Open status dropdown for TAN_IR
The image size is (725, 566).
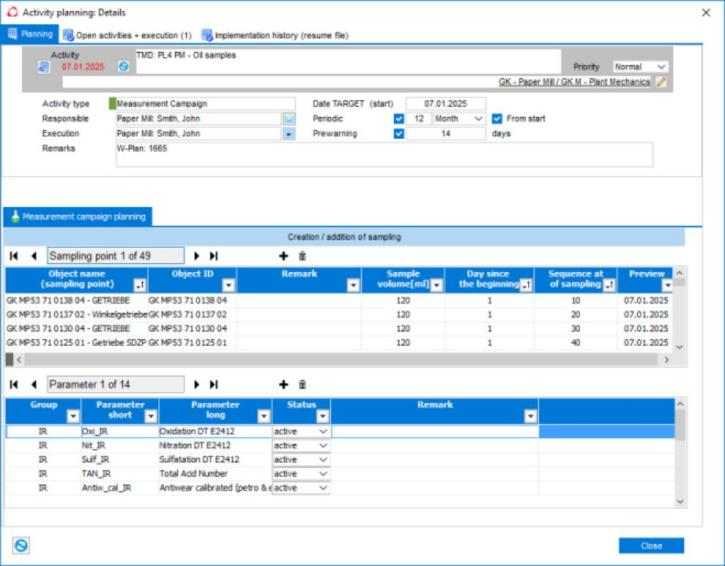coord(323,474)
